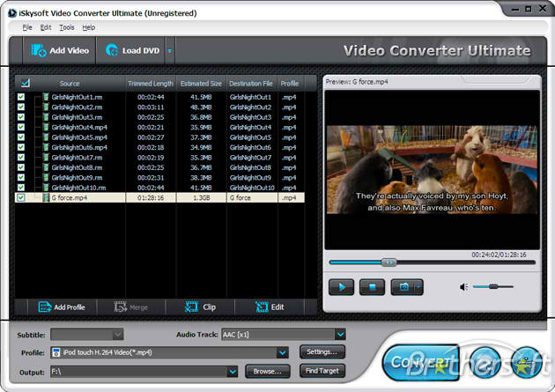This screenshot has width=555, height=392.
Task: Select the GirlsNightOut4.mp4 file name
Action: pos(79,128)
